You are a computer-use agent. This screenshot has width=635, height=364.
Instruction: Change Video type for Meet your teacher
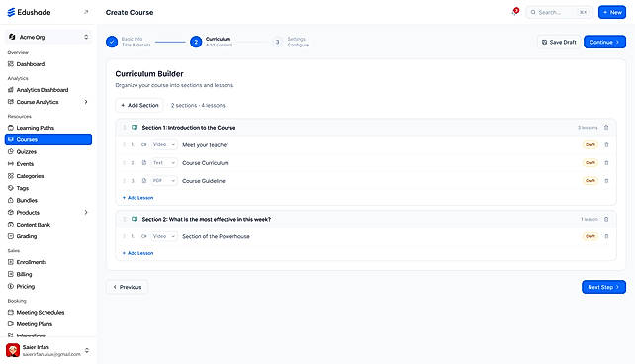pos(164,145)
